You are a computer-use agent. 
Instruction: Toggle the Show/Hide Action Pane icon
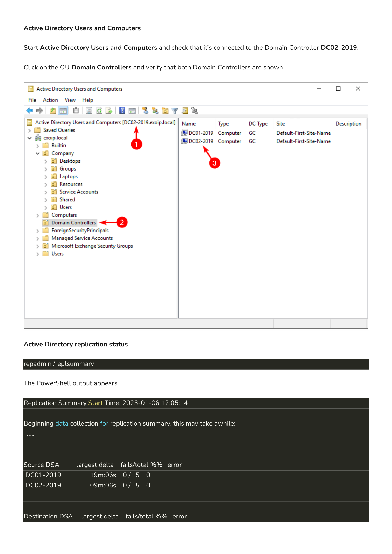(x=132, y=111)
